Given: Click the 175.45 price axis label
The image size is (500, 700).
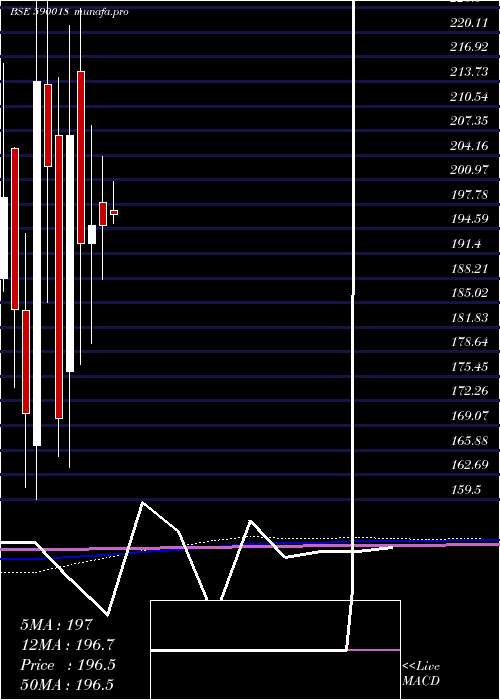Looking at the screenshot, I should [x=469, y=367].
